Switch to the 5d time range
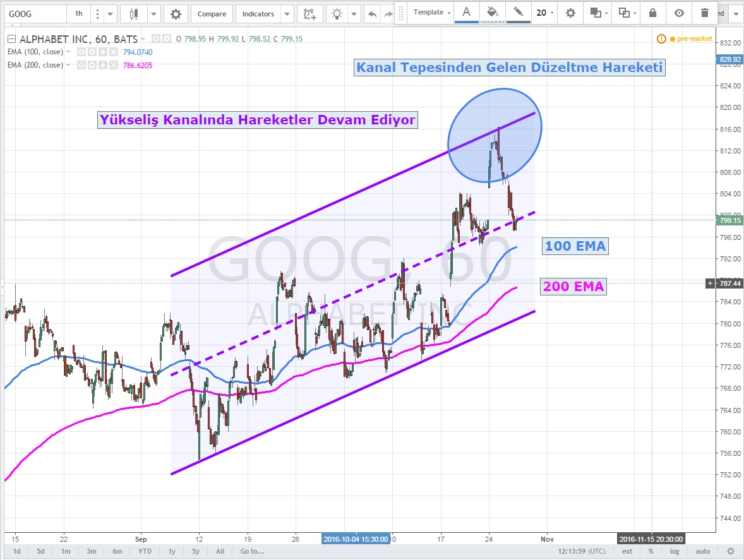The height and width of the screenshot is (560, 744). 40,551
